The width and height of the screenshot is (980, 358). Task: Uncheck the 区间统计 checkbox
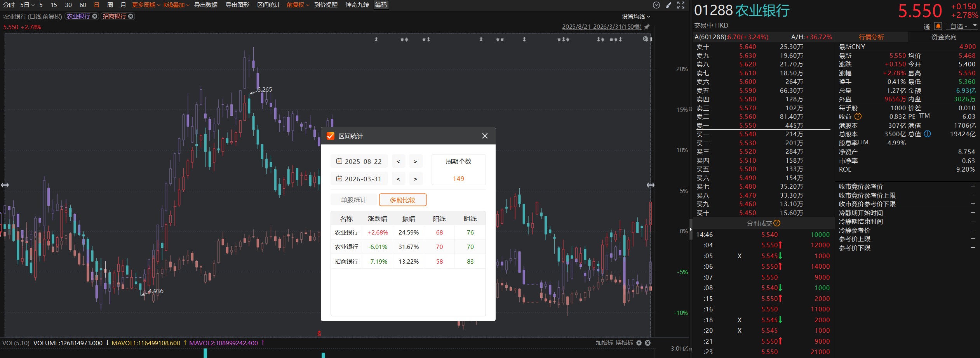(331, 136)
